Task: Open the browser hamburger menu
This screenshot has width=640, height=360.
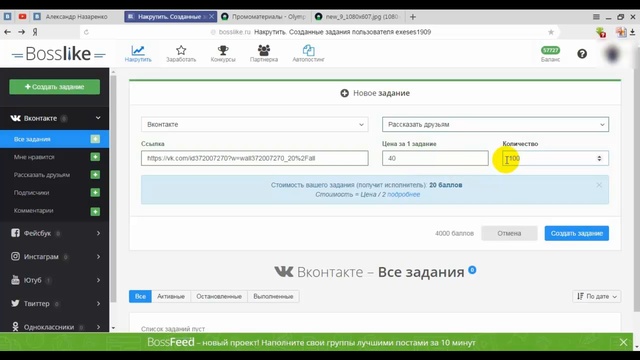Action: tap(596, 17)
